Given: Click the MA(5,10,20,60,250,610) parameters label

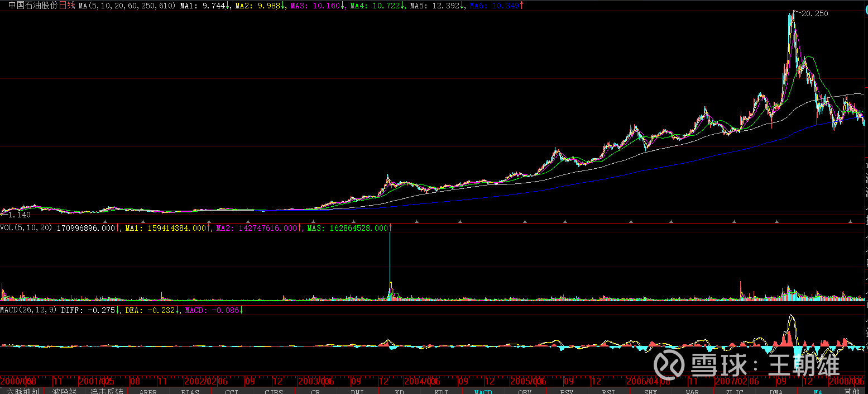Looking at the screenshot, I should 126,5.
